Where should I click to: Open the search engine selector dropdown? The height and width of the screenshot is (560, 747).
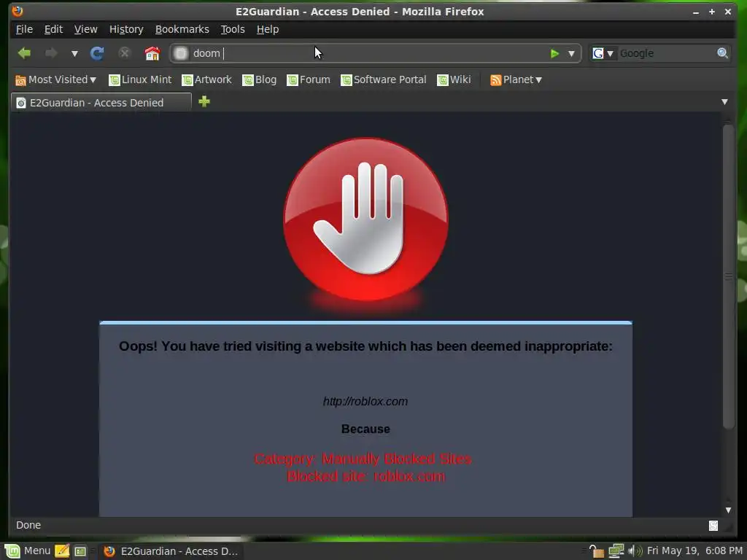point(603,53)
